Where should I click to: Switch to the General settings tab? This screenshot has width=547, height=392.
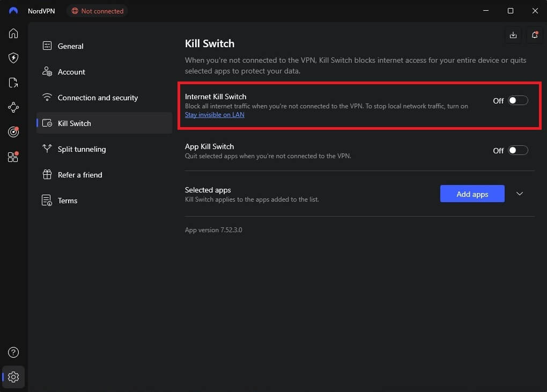[x=70, y=46]
